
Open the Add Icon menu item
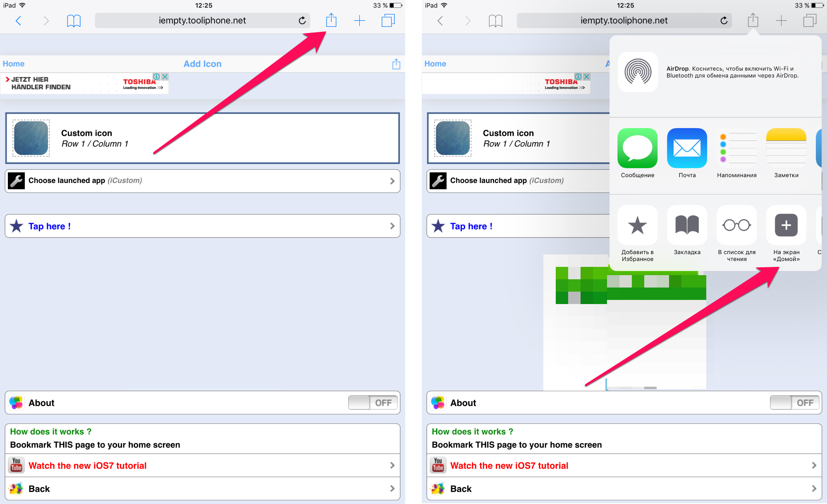(x=203, y=63)
